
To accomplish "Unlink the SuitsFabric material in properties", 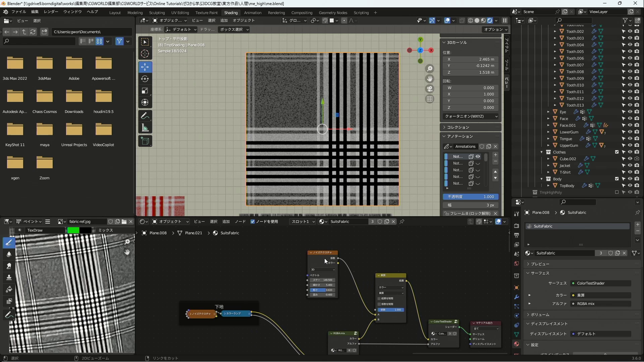I will coord(624,253).
